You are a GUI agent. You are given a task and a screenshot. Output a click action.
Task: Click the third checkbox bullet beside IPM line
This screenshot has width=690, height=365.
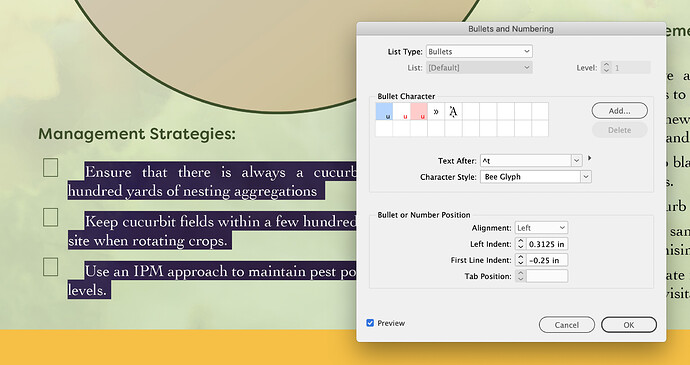(x=51, y=267)
